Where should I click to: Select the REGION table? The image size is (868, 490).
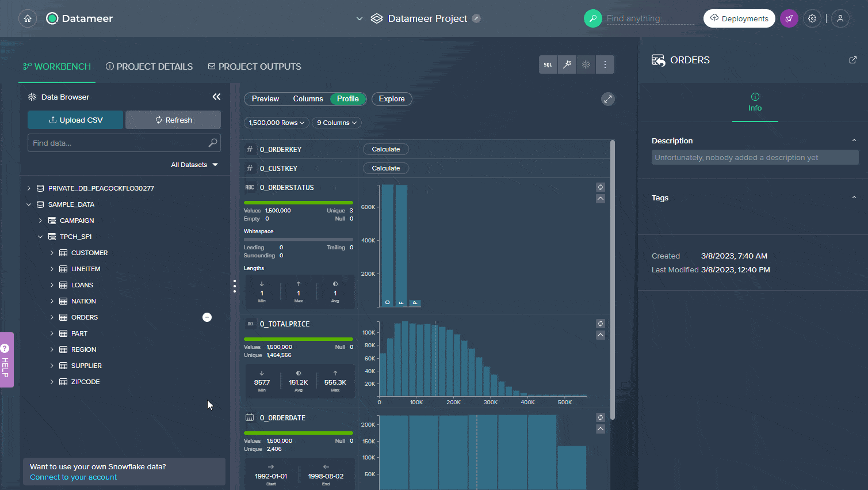(83, 350)
